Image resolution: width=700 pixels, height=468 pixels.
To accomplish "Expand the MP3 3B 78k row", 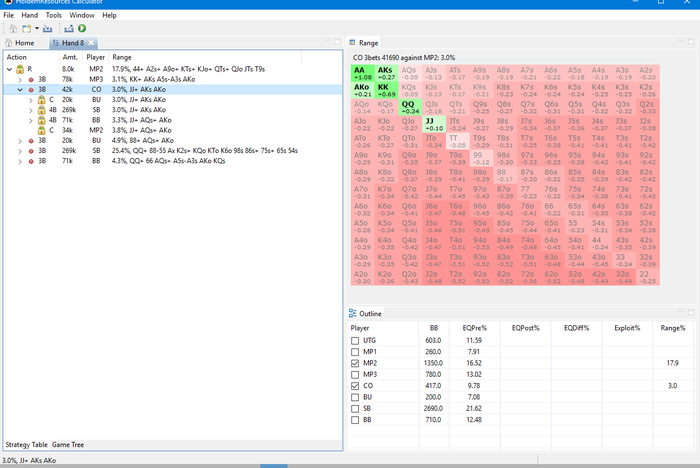I will point(20,79).
